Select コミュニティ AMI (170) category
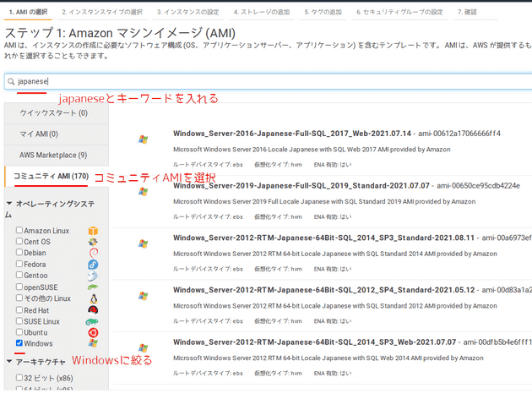 click(x=57, y=176)
